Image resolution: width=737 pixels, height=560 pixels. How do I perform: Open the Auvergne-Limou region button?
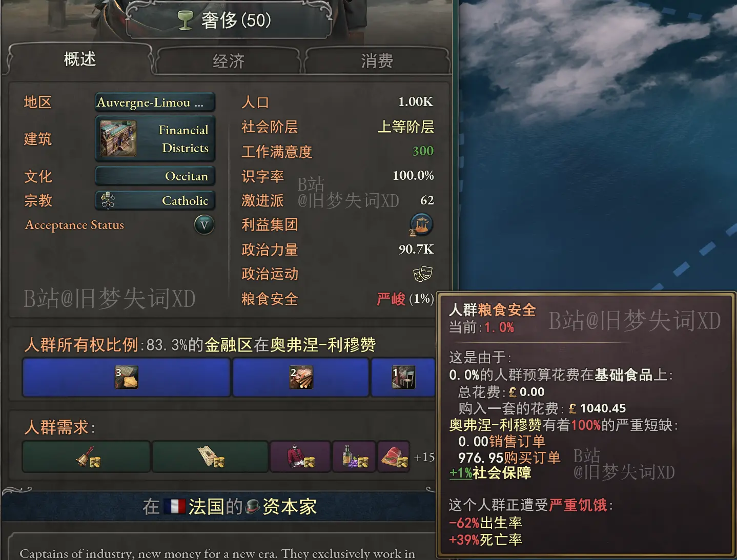155,102
